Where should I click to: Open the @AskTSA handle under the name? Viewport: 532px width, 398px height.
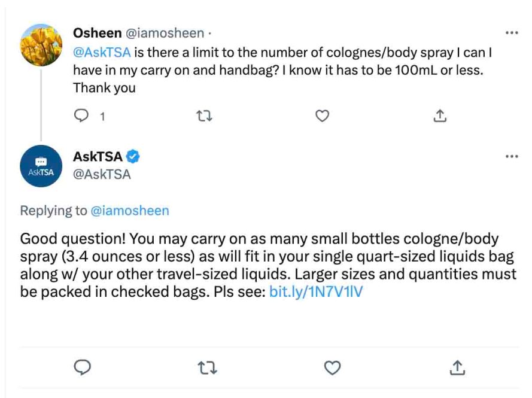pos(102,174)
